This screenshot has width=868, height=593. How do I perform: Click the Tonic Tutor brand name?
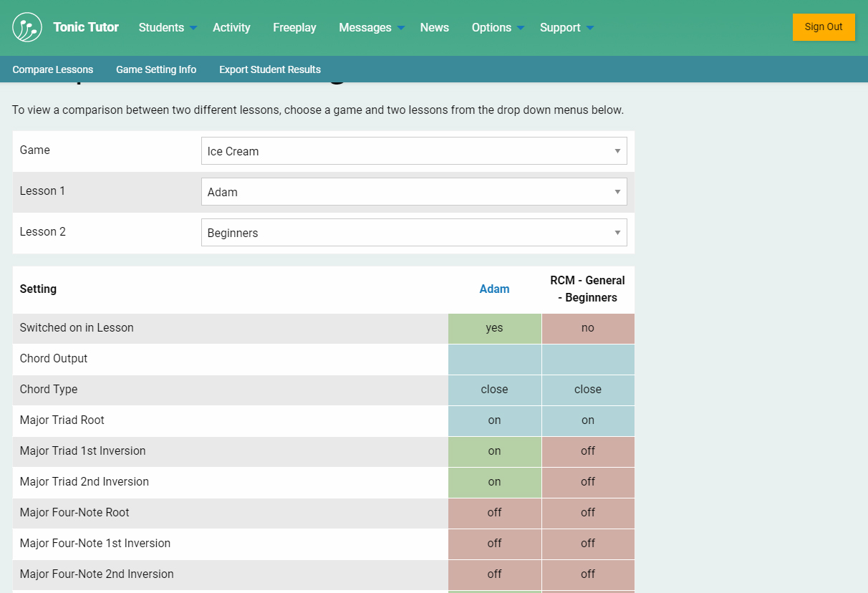point(86,27)
